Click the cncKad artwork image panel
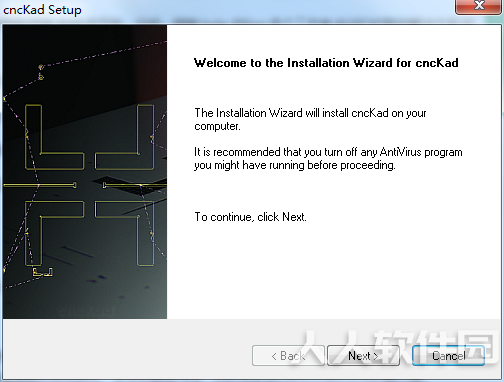This screenshot has width=504, height=382. coord(85,172)
